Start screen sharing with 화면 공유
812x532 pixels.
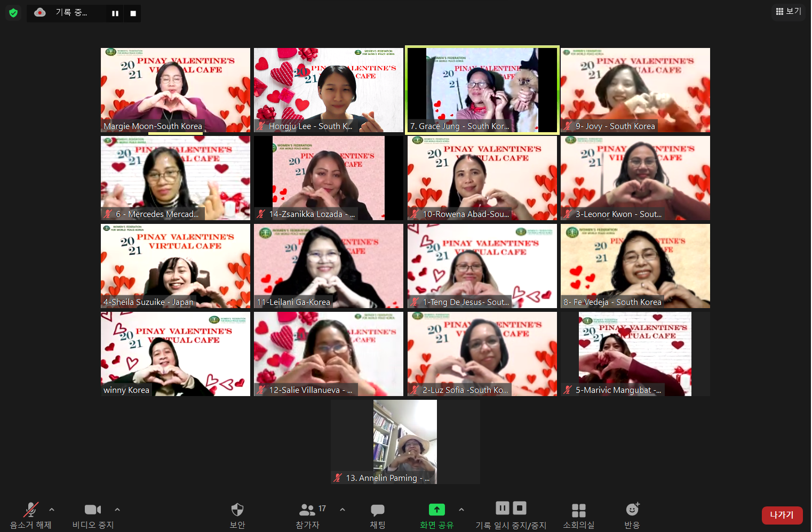436,515
